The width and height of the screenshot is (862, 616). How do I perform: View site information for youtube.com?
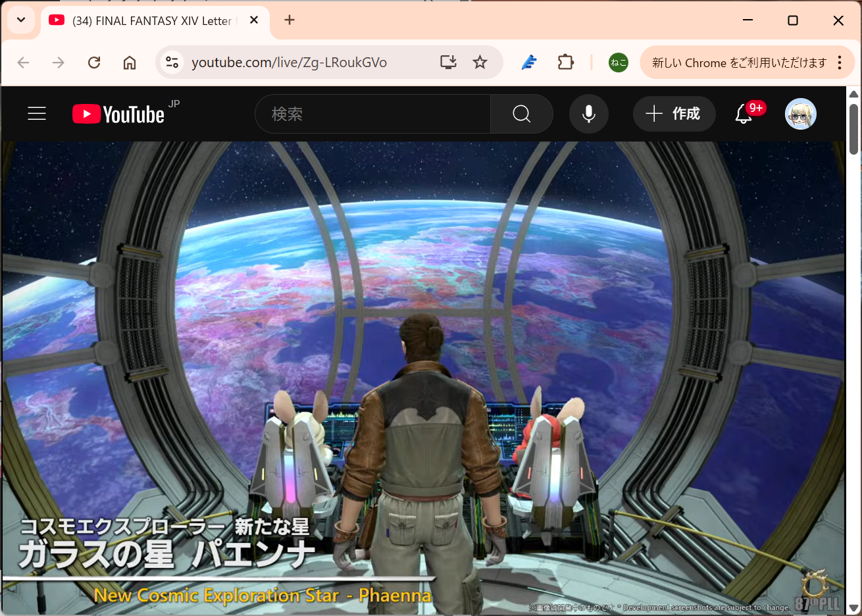[172, 63]
